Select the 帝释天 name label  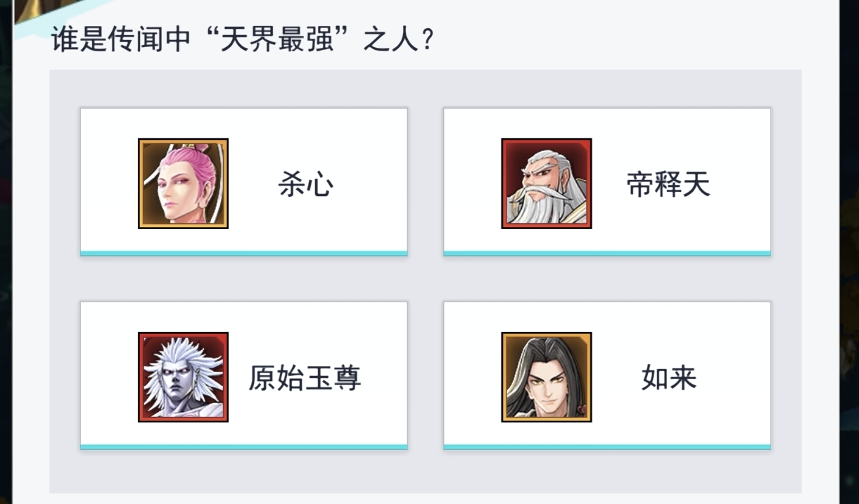coord(668,185)
